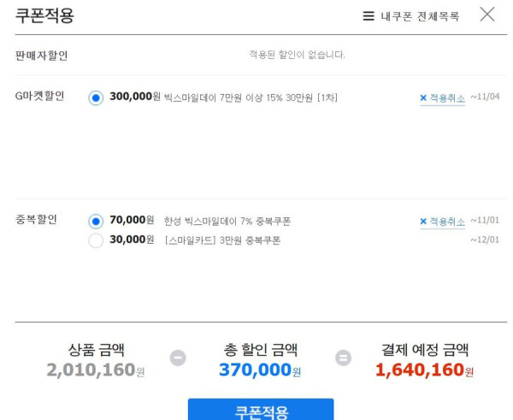The image size is (513, 420).
Task: Click the 한성 빅스마일데이 7% 중복쿠폰 label
Action: coord(227,222)
